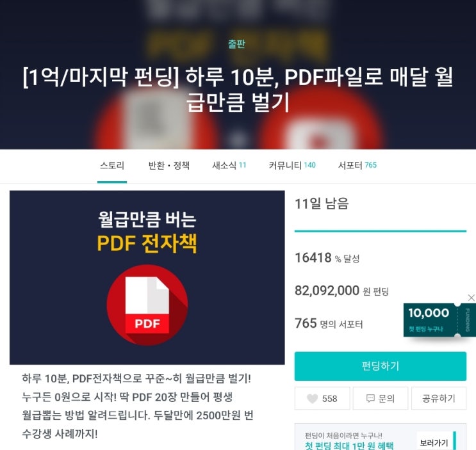
Task: Go to 커뮤니티 140 tab
Action: 292,166
